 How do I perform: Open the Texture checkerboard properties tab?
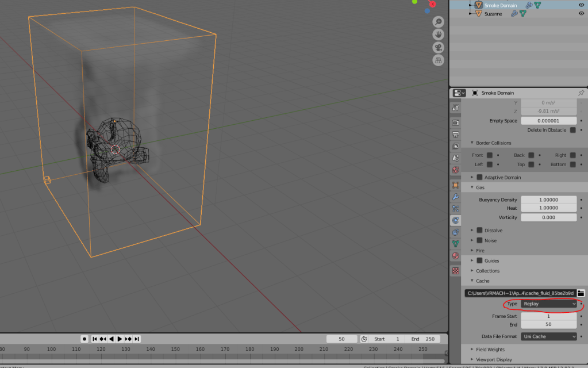pos(456,270)
